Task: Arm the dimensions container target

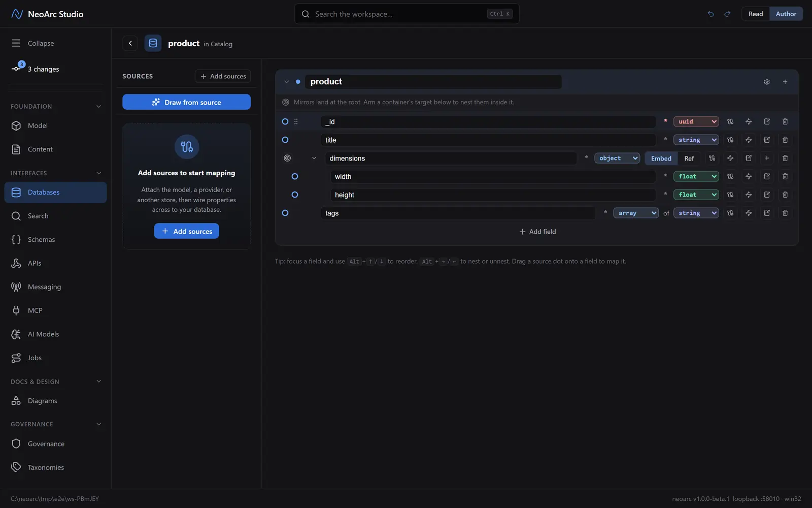Action: pos(287,158)
